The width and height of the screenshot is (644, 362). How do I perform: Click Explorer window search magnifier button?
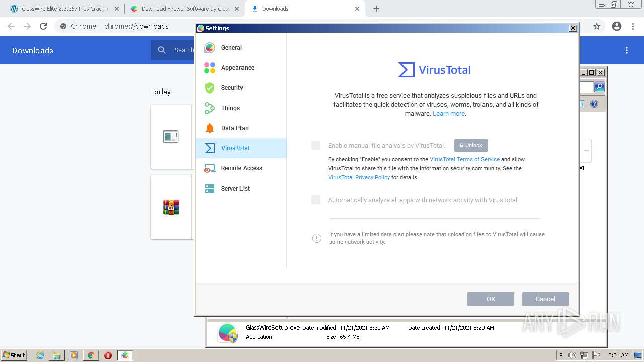(x=599, y=87)
